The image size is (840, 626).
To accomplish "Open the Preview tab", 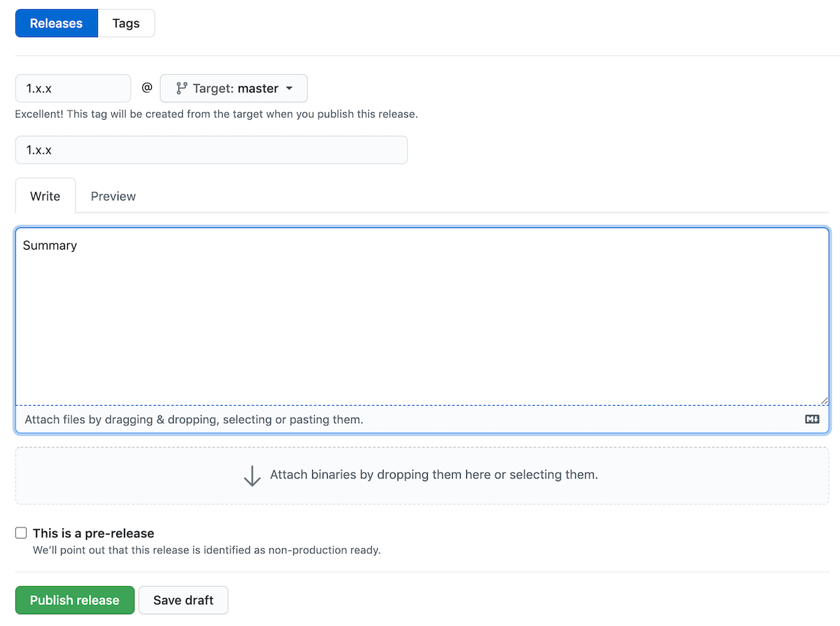I will pyautogui.click(x=113, y=196).
